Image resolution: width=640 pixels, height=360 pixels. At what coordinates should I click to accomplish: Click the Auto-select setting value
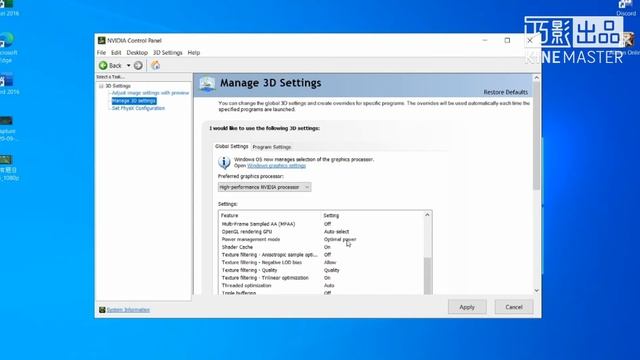[336, 232]
